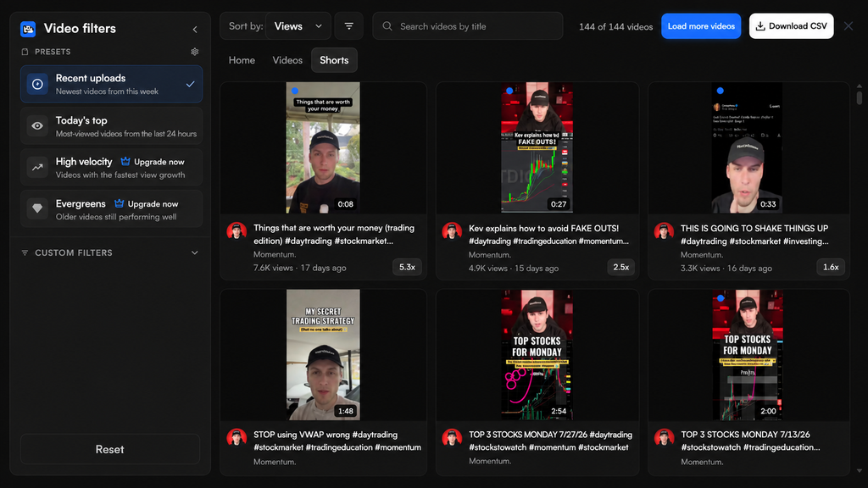868x488 pixels.
Task: Select the Evergreens preset
Action: coord(111,209)
